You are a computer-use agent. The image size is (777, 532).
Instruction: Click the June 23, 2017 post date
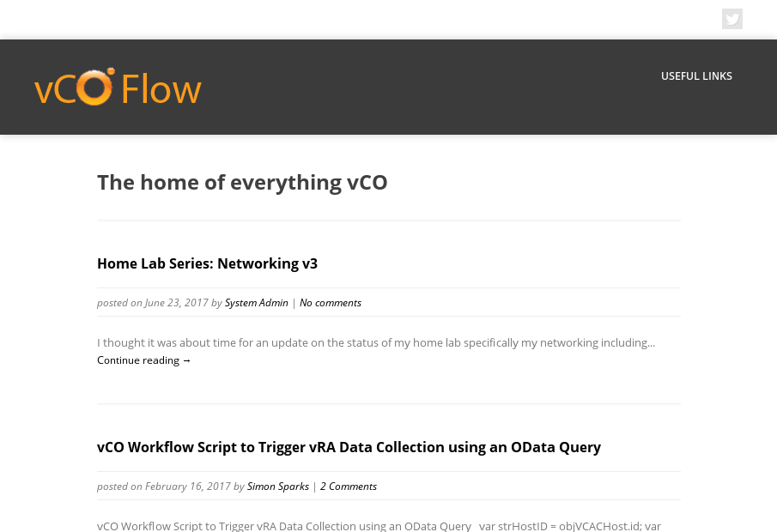[176, 303]
